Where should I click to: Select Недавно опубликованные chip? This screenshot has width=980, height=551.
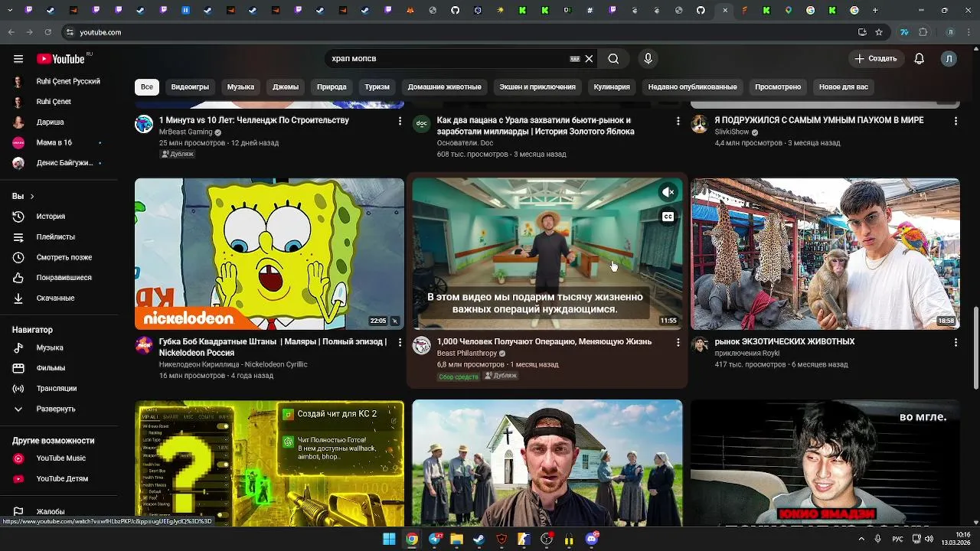tap(692, 86)
